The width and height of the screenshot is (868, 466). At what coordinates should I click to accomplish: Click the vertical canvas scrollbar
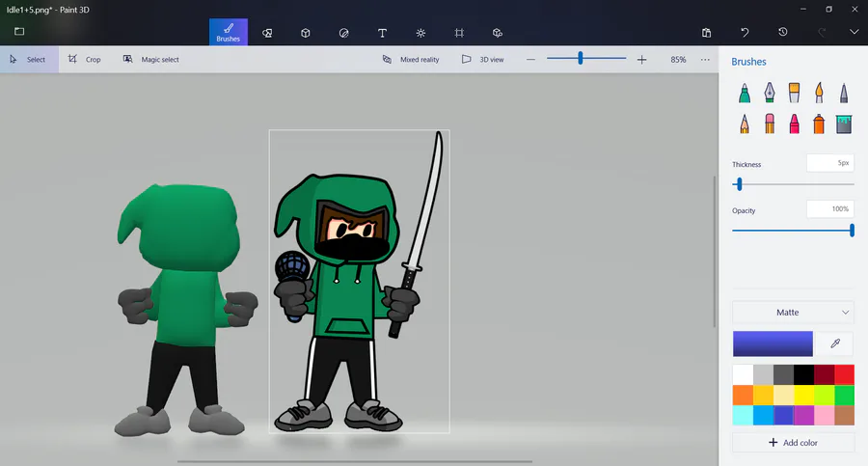[x=714, y=252]
